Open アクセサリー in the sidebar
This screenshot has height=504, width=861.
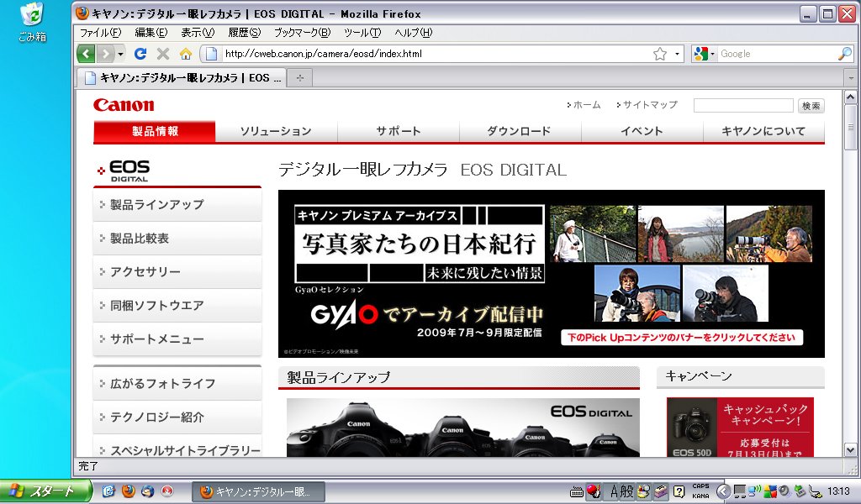[x=177, y=272]
